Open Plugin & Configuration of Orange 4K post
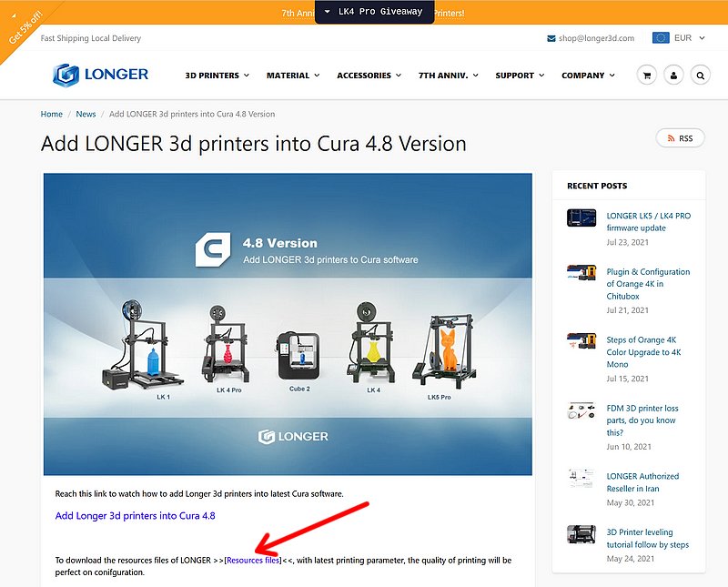 pyautogui.click(x=648, y=284)
